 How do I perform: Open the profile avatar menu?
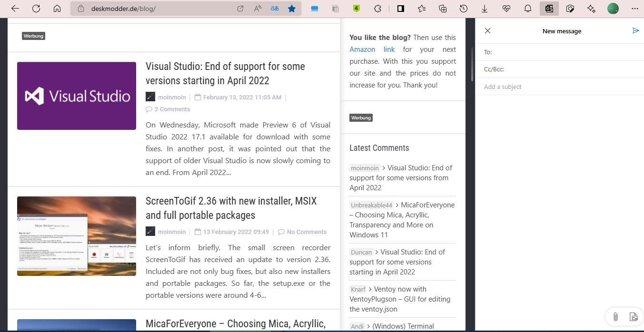coord(613,9)
